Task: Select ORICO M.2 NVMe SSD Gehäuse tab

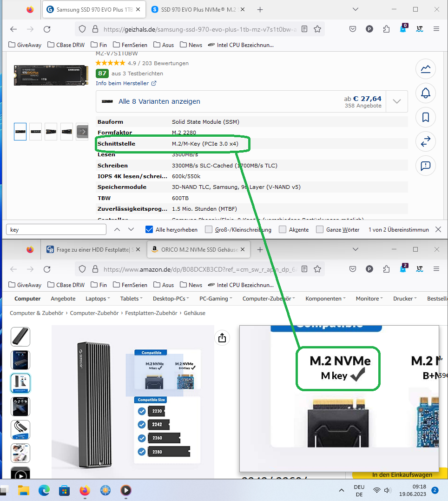Action: coord(198,249)
